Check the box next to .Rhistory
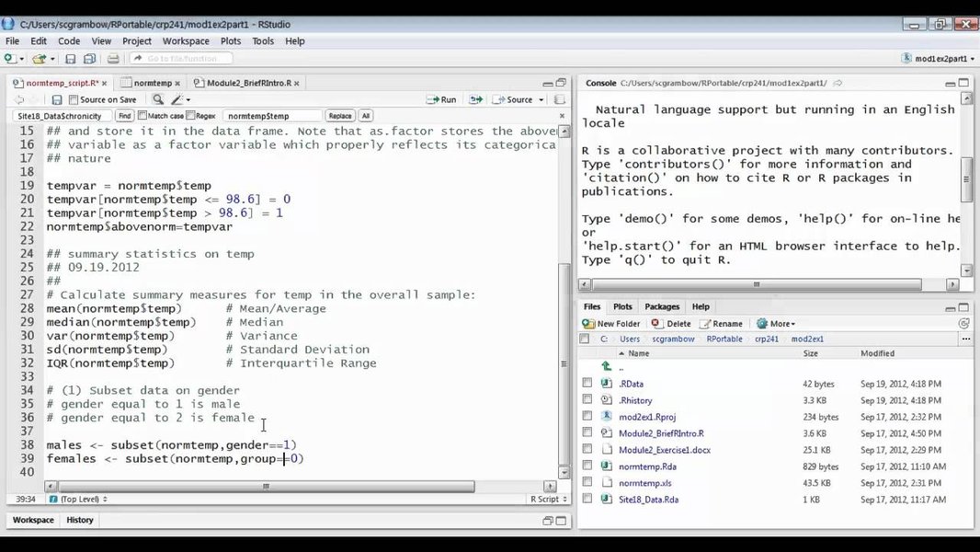 pyautogui.click(x=587, y=399)
